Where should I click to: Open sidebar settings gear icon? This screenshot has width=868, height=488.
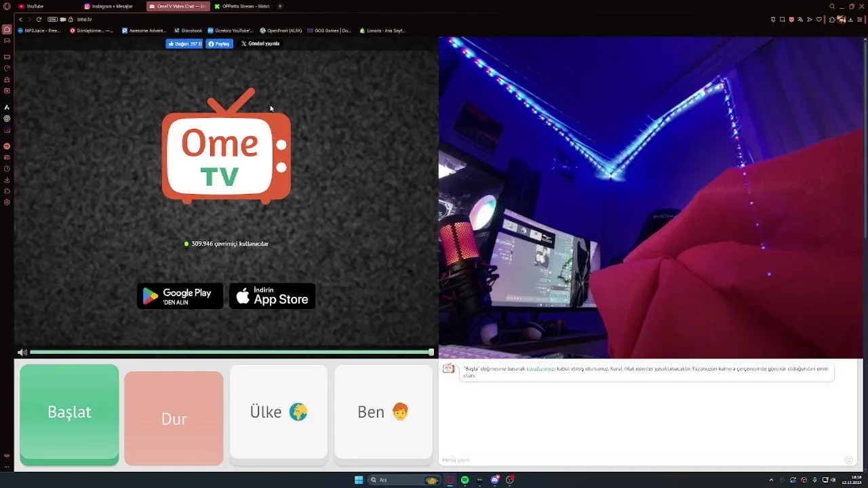pos(7,202)
